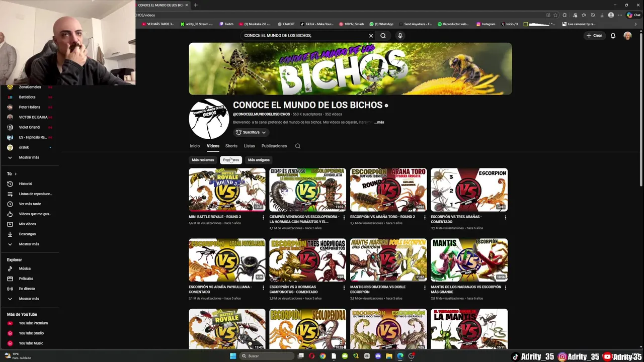Open En directo in Explorar section

coord(27,289)
